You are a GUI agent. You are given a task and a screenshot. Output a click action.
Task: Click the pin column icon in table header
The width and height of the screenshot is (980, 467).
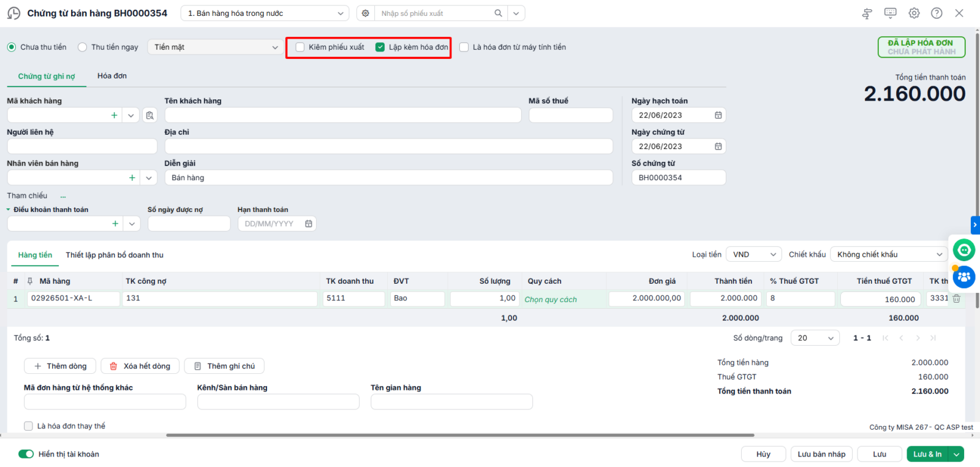click(30, 281)
